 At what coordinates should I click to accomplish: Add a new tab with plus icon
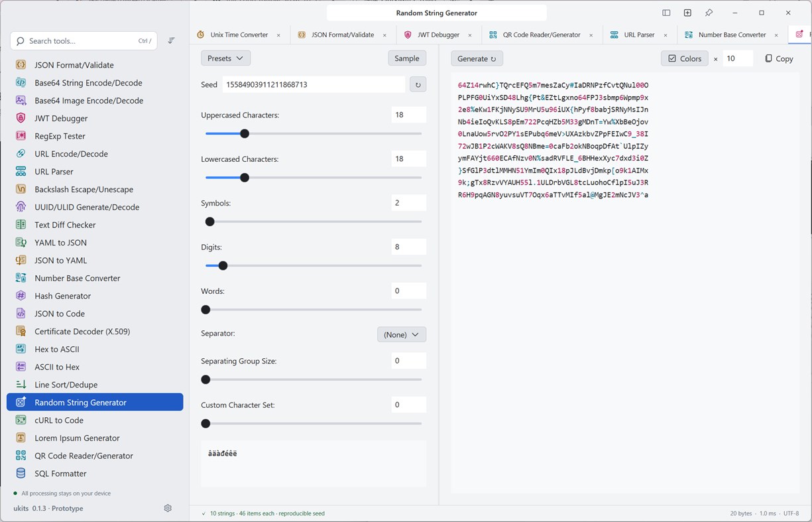687,13
